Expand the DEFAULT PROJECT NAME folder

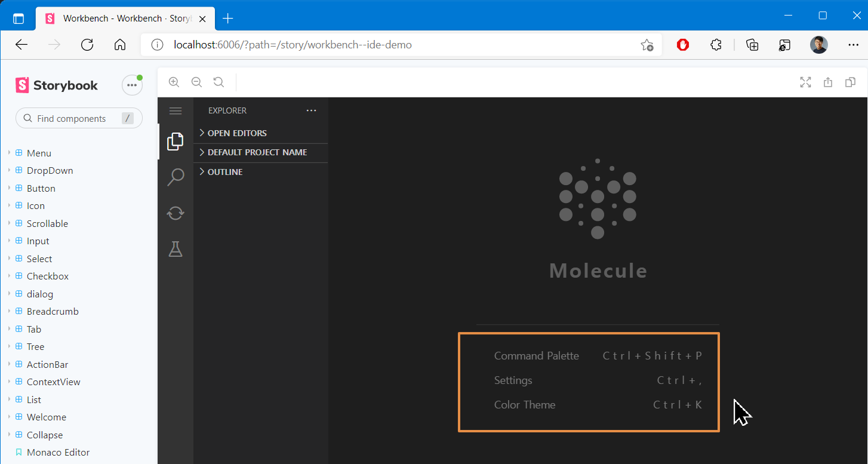click(x=257, y=152)
